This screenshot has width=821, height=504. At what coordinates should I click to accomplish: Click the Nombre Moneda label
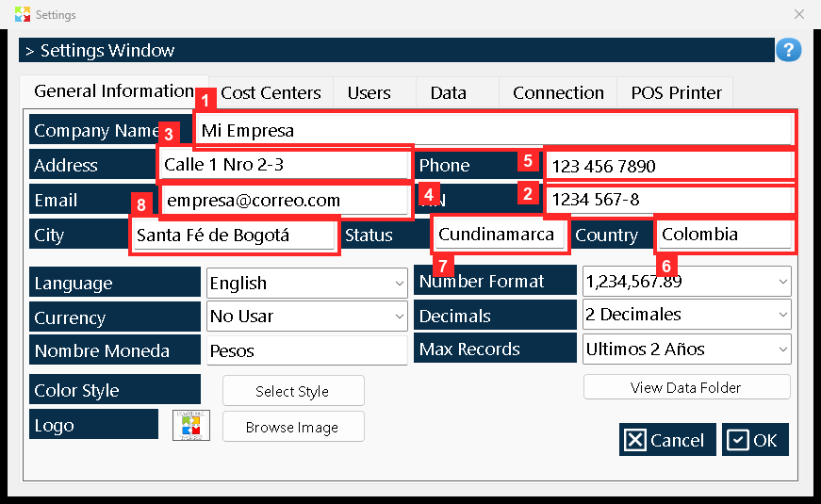(x=115, y=350)
